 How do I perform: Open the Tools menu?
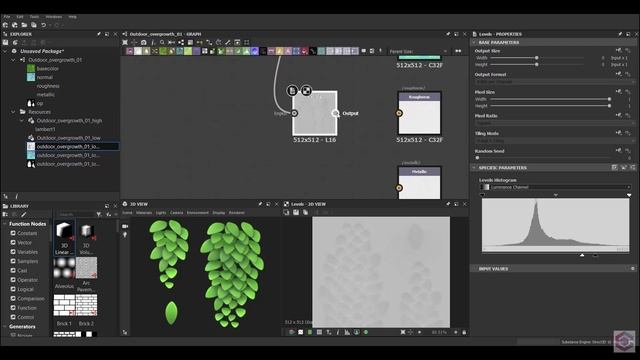point(34,17)
